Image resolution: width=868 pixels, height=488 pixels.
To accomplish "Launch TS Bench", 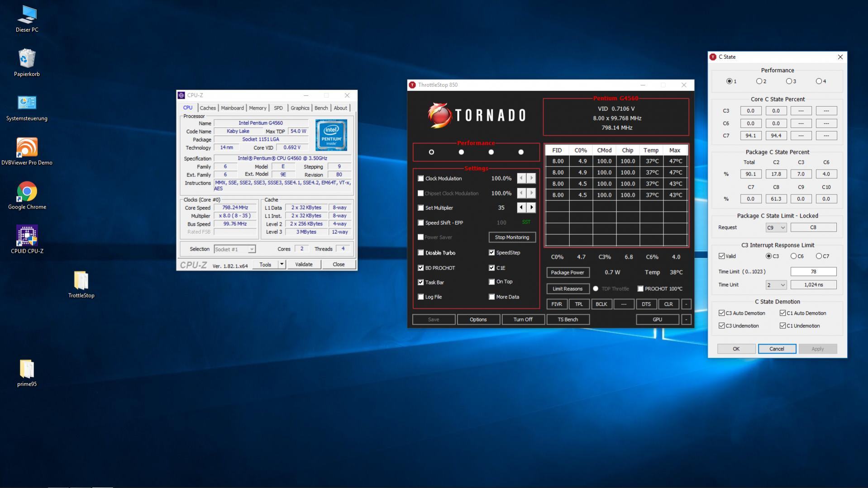I will pyautogui.click(x=568, y=319).
